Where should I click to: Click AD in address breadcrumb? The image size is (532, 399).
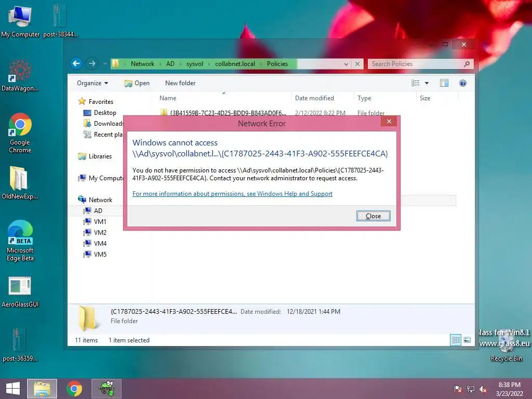tap(170, 64)
